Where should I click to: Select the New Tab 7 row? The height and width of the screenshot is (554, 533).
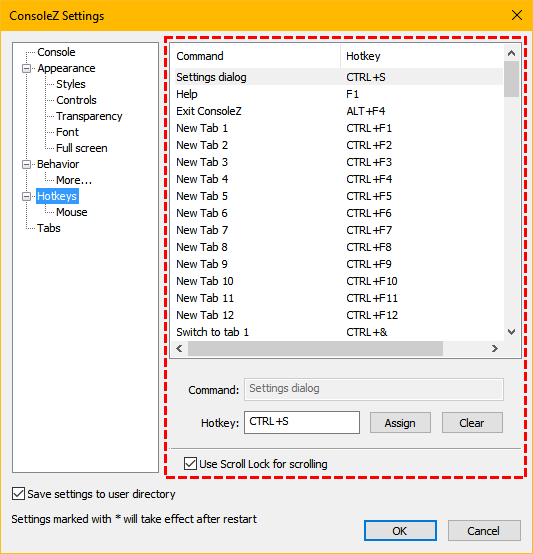point(339,230)
